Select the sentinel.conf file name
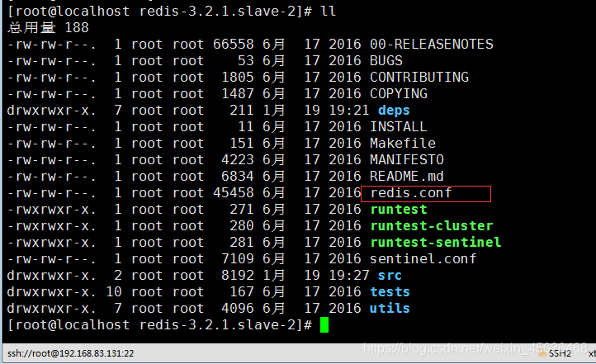This screenshot has width=596, height=364. (423, 259)
